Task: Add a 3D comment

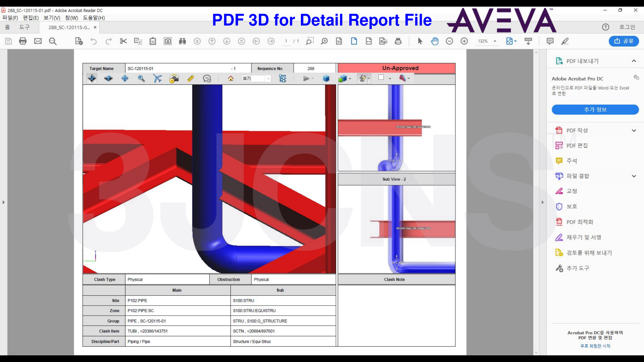Action: (x=207, y=79)
